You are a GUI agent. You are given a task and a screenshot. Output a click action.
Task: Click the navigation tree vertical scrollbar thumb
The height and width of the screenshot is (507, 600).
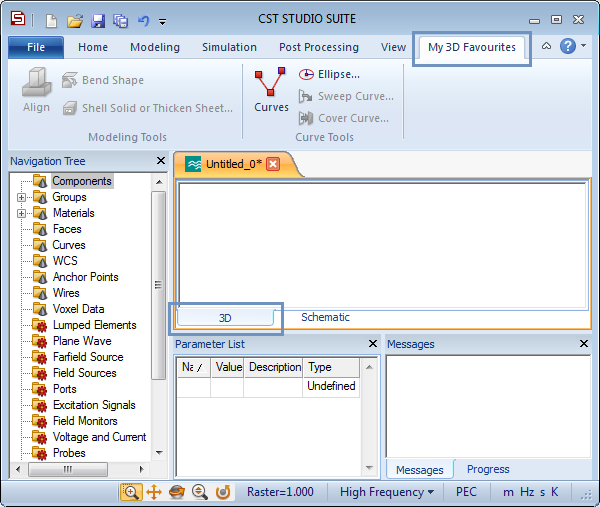pos(158,285)
